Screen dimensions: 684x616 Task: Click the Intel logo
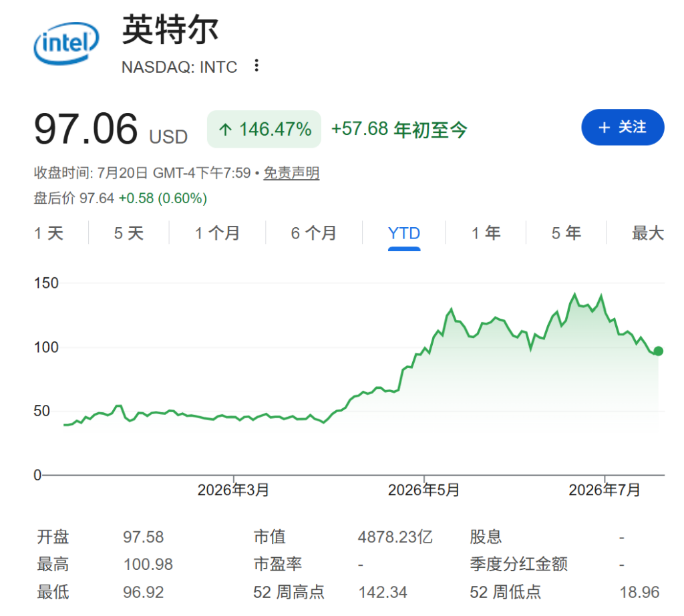pos(66,43)
